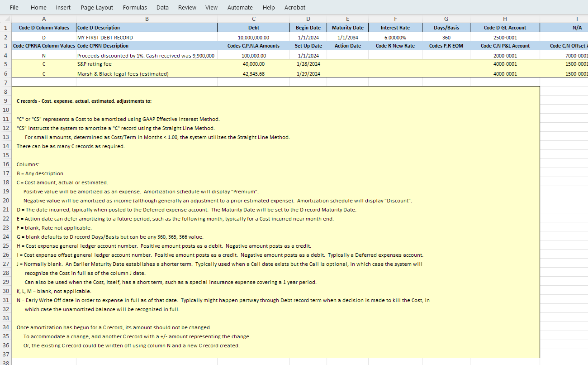Click 'Code R New Rate' cell
This screenshot has width=588, height=365.
point(395,46)
